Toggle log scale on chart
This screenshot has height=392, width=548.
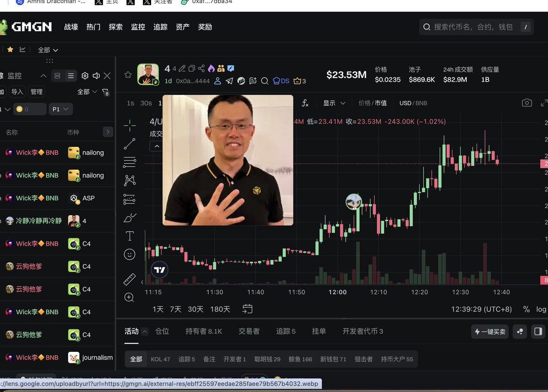541,309
